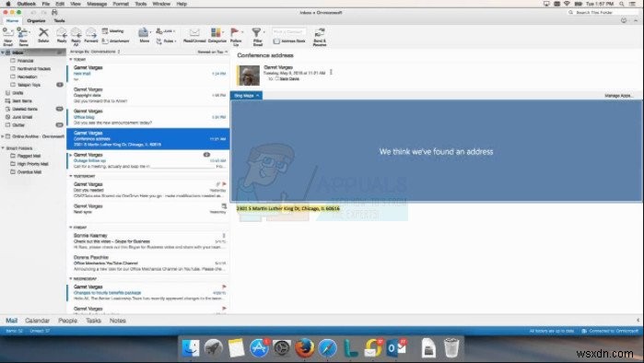Click the Find a Contact field
The width and height of the screenshot is (644, 363).
tap(289, 31)
